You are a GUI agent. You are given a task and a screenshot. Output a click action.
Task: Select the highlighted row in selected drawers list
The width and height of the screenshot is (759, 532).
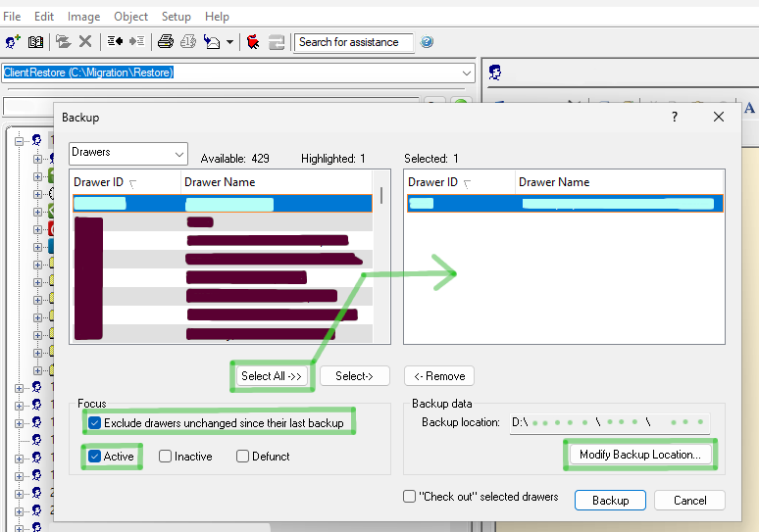(x=565, y=204)
